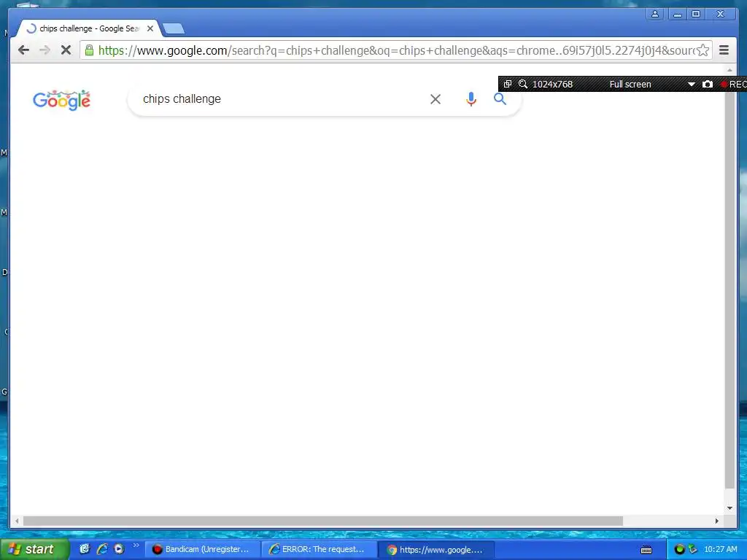Expand quick launch overflow chevron
The image size is (747, 560).
click(x=136, y=545)
